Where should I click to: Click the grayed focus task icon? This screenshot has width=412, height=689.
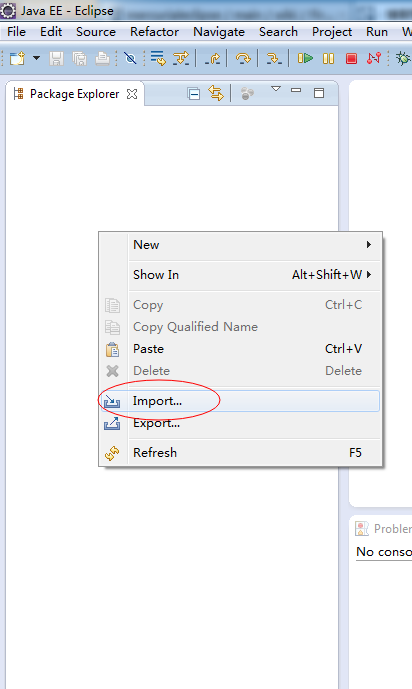(x=247, y=93)
